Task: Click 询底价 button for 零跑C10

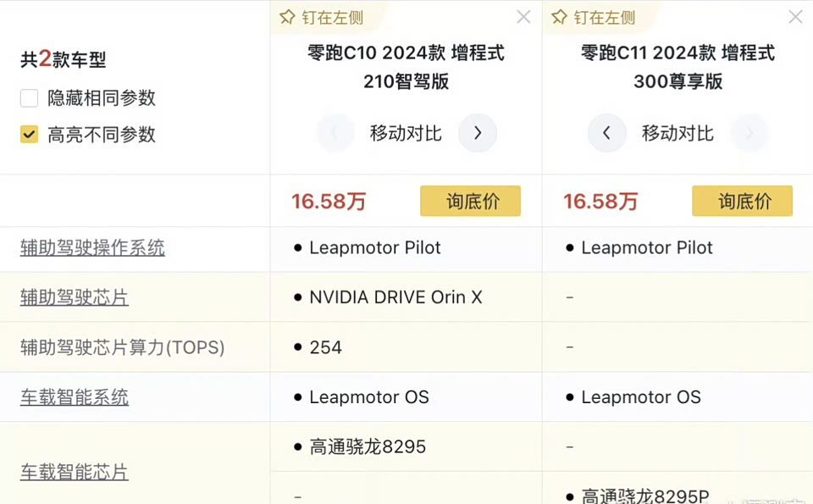Action: (x=470, y=202)
